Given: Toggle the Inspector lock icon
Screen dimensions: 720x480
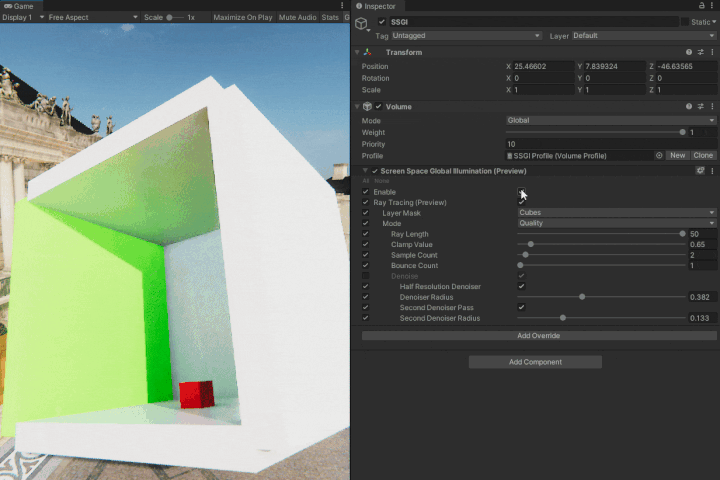Looking at the screenshot, I should click(702, 6).
